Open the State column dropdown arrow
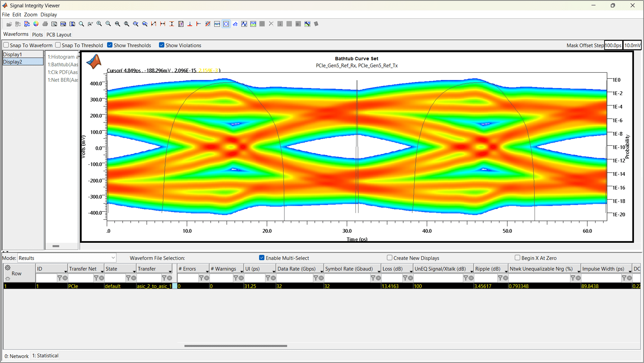This screenshot has height=363, width=644. pos(134,271)
